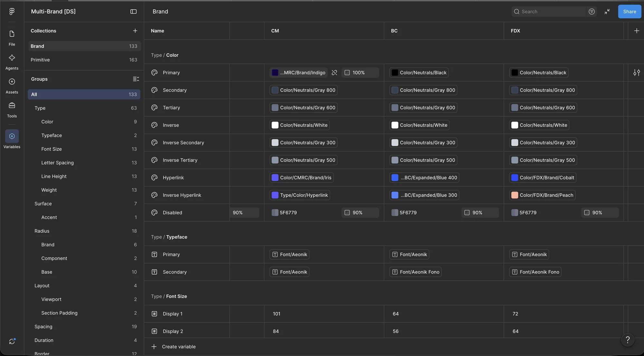Open the Agents sidebar icon
The width and height of the screenshot is (644, 356).
(x=12, y=58)
